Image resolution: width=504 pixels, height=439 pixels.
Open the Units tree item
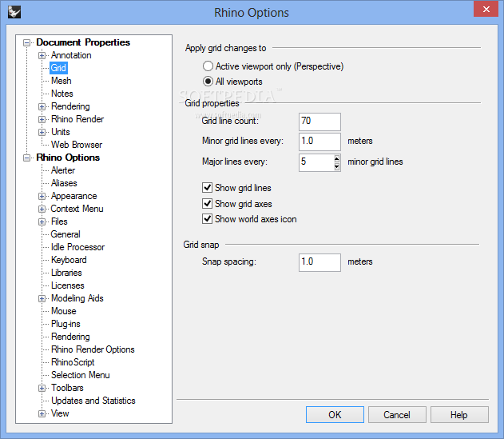click(x=60, y=132)
